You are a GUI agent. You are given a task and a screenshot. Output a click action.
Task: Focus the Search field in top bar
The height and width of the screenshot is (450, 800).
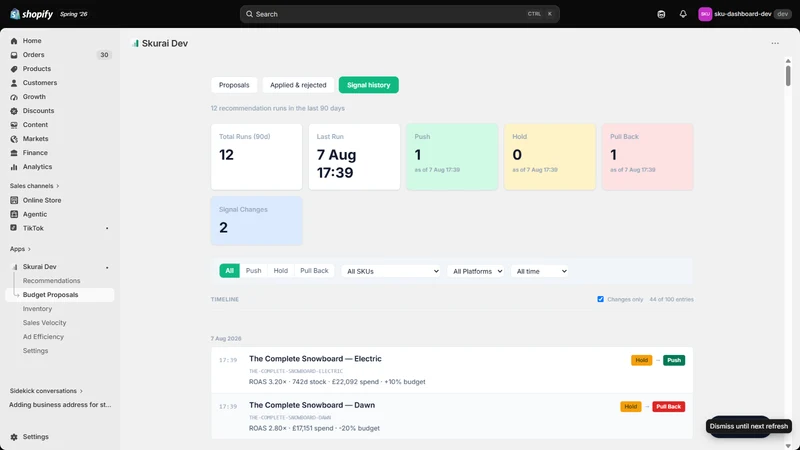coord(399,14)
